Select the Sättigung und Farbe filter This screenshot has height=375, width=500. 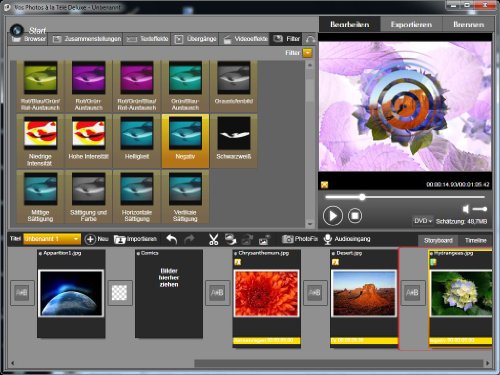click(x=89, y=196)
